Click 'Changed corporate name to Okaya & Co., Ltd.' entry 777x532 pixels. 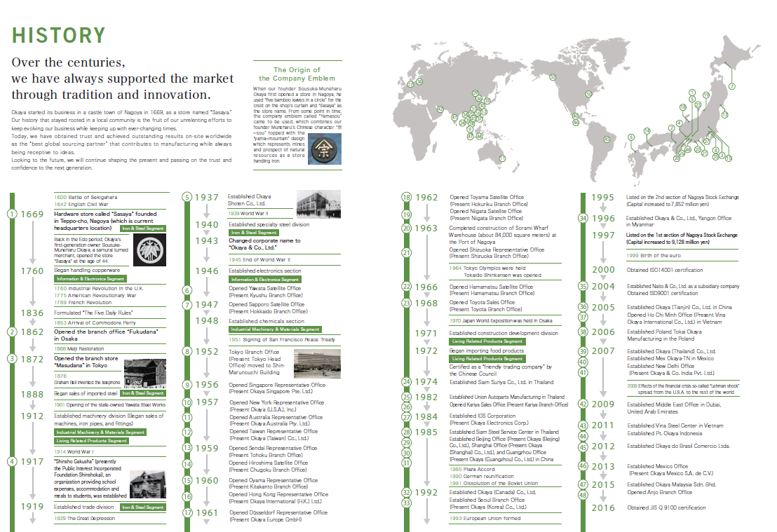[264, 244]
